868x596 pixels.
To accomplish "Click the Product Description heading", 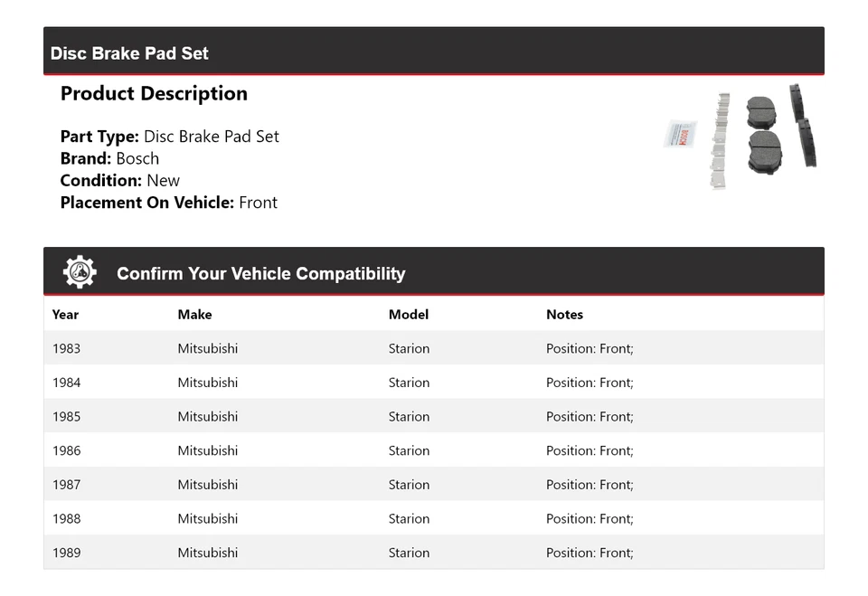I will 154,94.
